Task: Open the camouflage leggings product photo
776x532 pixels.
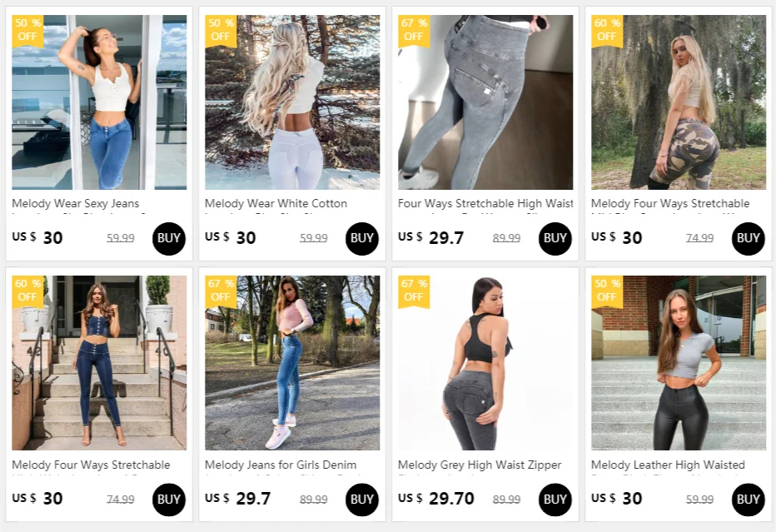Action: coord(679,102)
